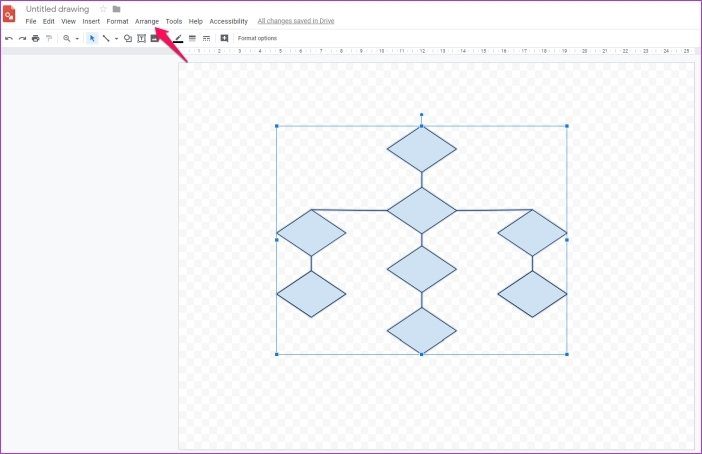Screen dimensions: 702x454
Task: Open the Format menu
Action: (x=117, y=21)
